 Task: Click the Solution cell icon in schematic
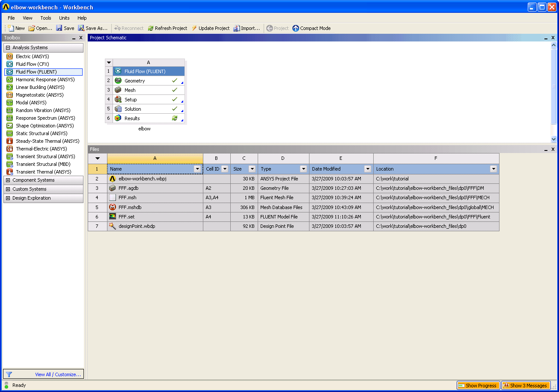[x=118, y=109]
